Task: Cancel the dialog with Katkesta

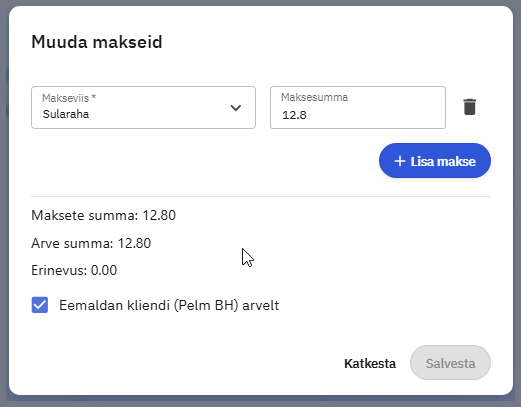Action: coord(370,363)
